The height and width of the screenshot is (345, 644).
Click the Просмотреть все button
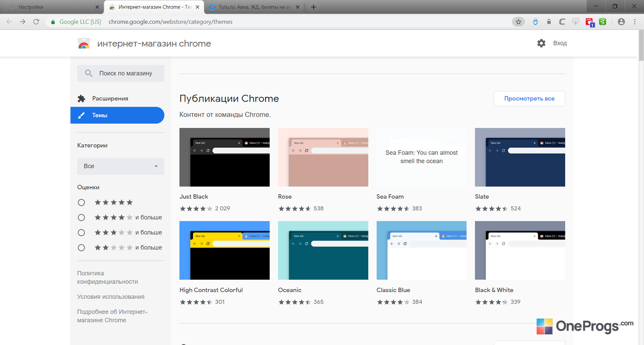click(529, 98)
